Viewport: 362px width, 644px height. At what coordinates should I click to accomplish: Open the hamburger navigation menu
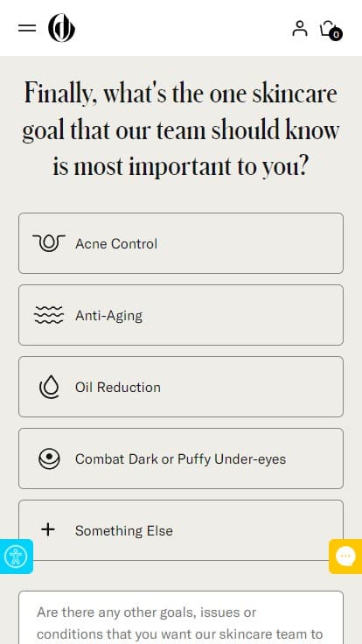click(27, 28)
